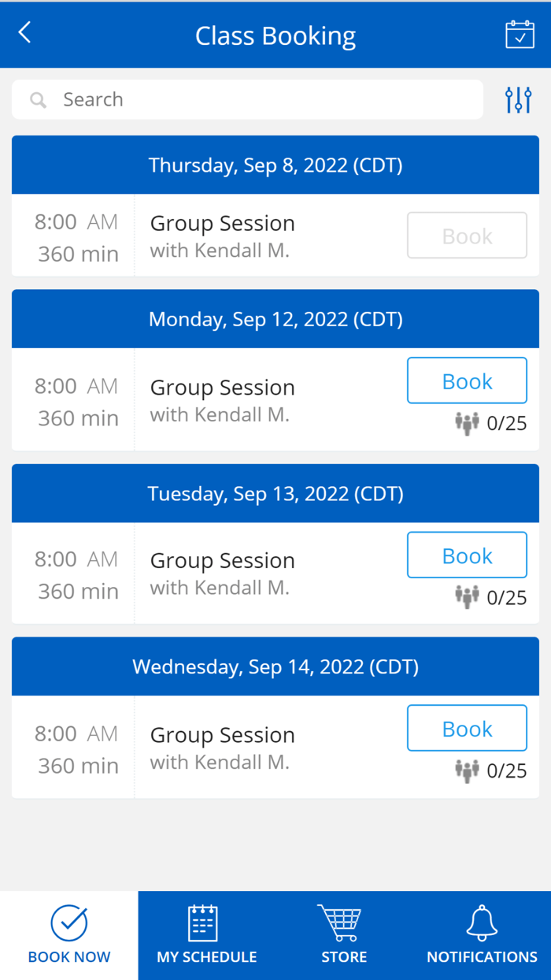Click the disabled Book button for Sep 8
551x980 pixels.
(x=467, y=236)
